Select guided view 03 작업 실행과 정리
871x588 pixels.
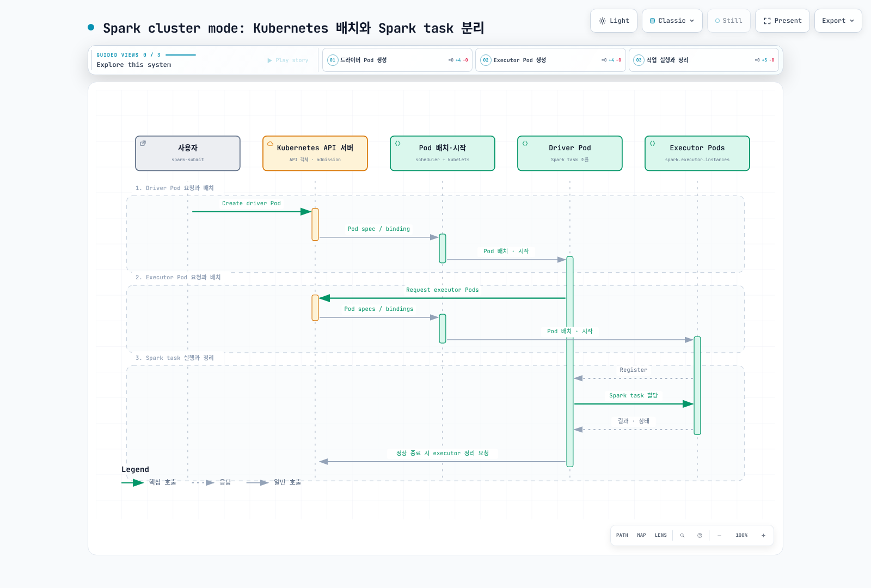click(x=704, y=60)
